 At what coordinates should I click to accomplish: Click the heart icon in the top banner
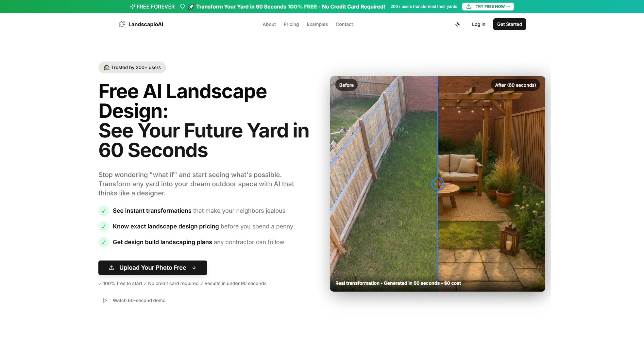pyautogui.click(x=182, y=6)
